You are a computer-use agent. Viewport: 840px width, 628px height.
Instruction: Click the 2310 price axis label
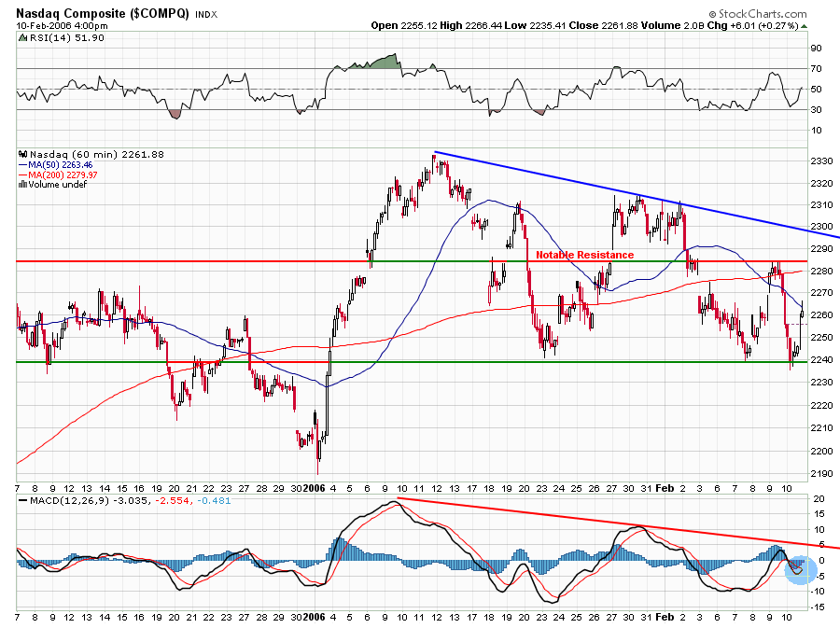821,205
